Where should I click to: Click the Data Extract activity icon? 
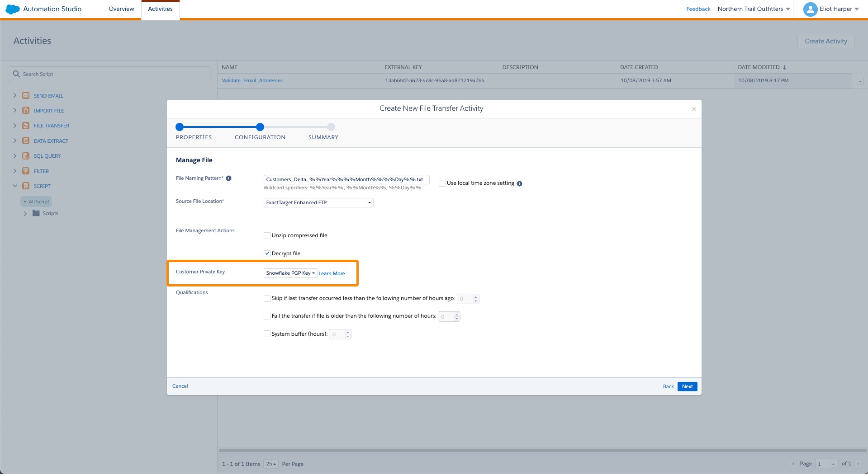(x=26, y=141)
